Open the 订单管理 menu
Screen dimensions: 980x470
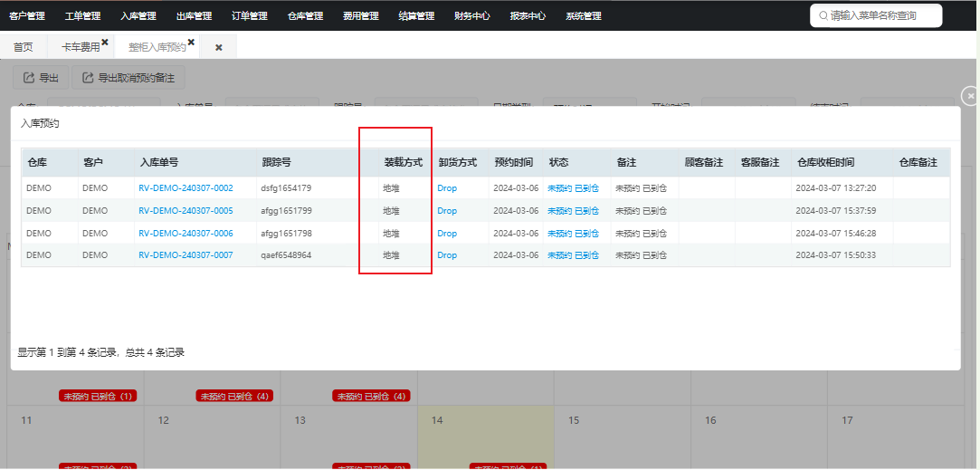tap(250, 16)
